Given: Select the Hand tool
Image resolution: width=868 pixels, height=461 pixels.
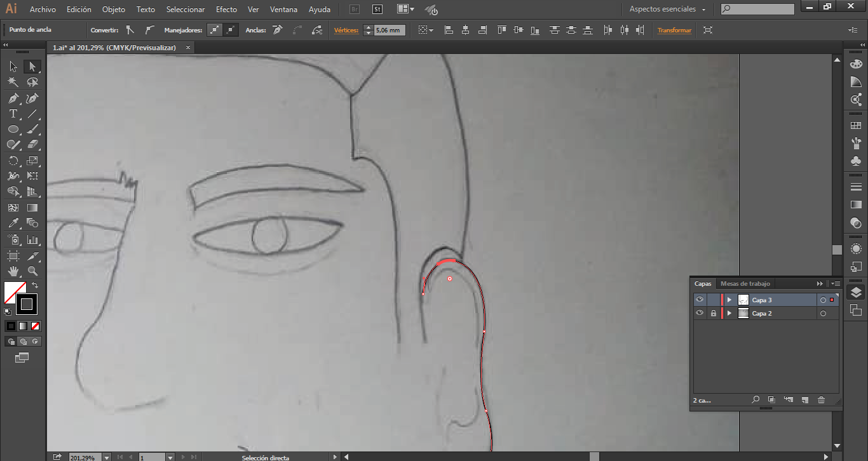Looking at the screenshot, I should [x=13, y=271].
